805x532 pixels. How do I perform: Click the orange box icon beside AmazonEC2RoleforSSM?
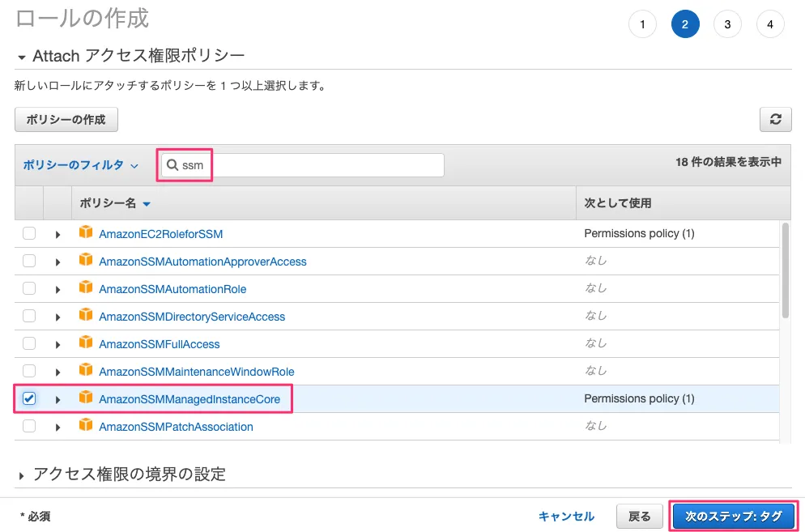86,233
